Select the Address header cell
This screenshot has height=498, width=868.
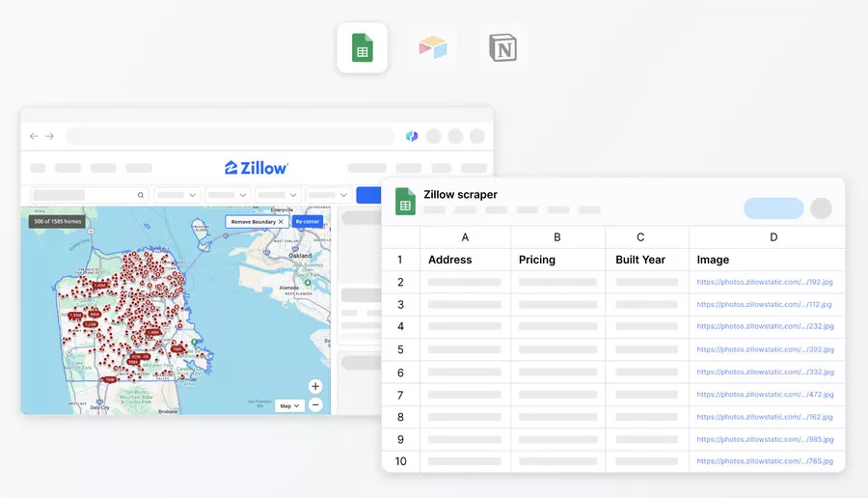click(x=465, y=260)
